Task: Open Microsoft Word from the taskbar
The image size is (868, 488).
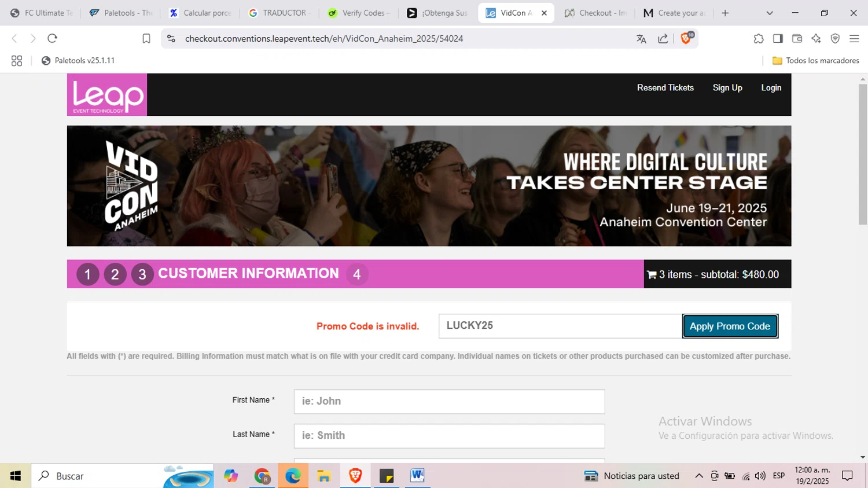Action: pos(417,476)
